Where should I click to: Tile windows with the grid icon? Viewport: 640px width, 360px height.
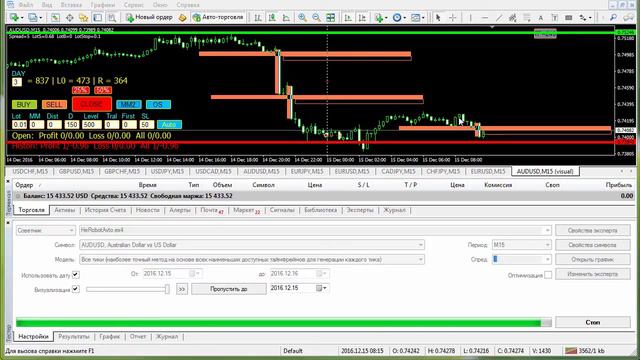point(331,17)
